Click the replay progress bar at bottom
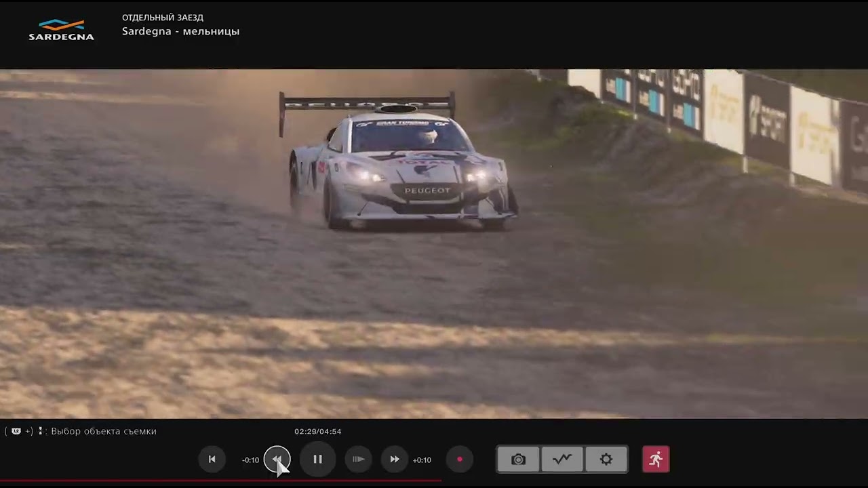 (x=434, y=481)
